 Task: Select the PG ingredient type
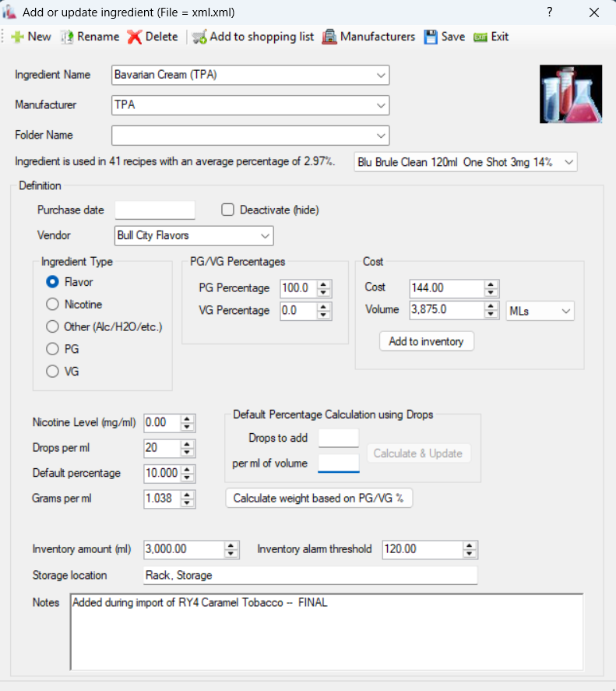coord(52,349)
